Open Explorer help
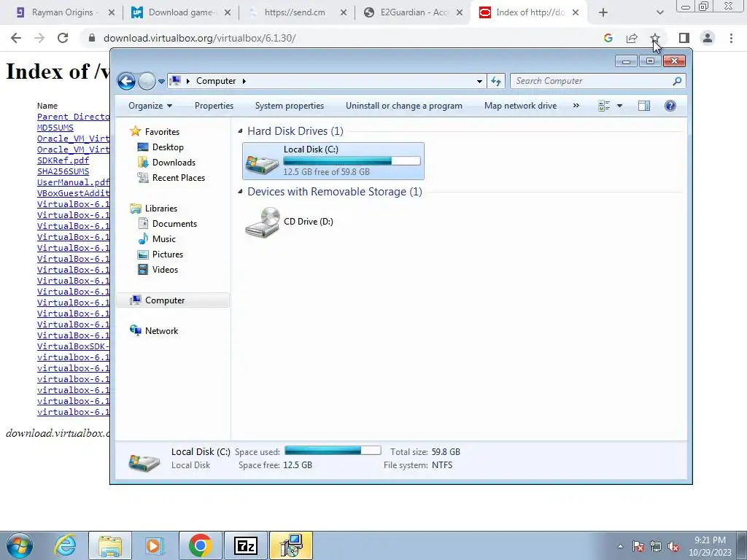747x560 pixels. click(x=670, y=106)
